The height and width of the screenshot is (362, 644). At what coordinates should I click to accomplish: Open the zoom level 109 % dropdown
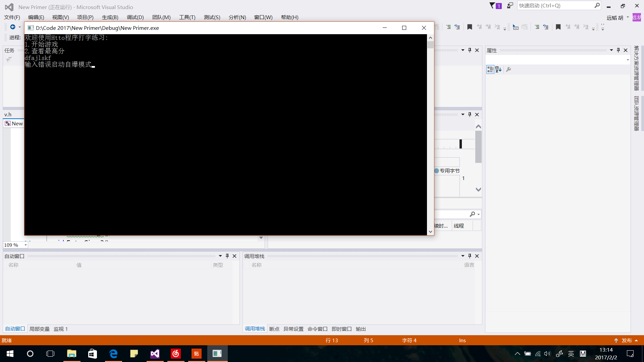click(x=25, y=245)
